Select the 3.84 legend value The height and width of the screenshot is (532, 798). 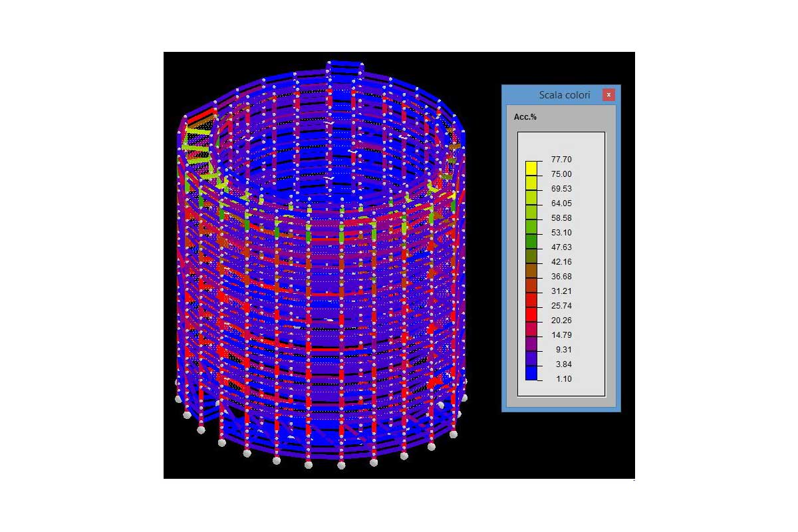point(564,364)
